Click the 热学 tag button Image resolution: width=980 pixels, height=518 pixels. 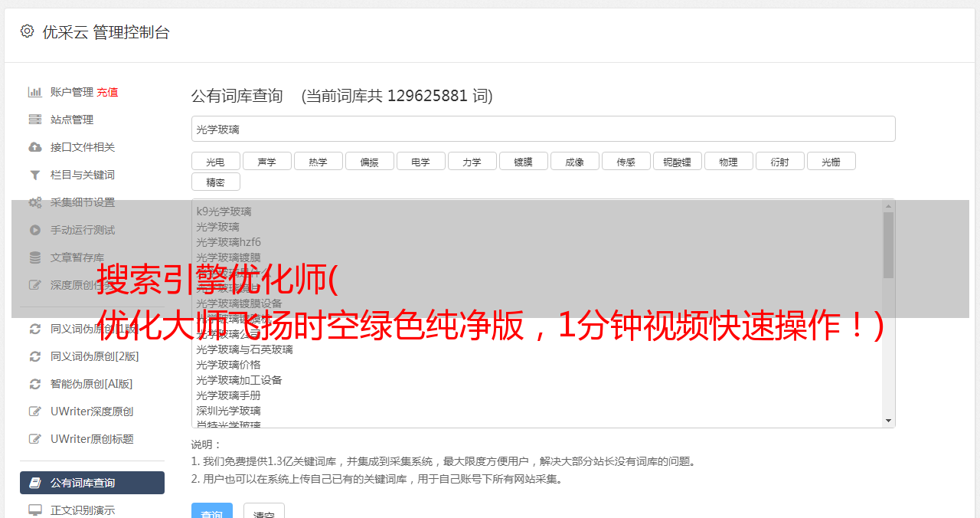pos(318,161)
